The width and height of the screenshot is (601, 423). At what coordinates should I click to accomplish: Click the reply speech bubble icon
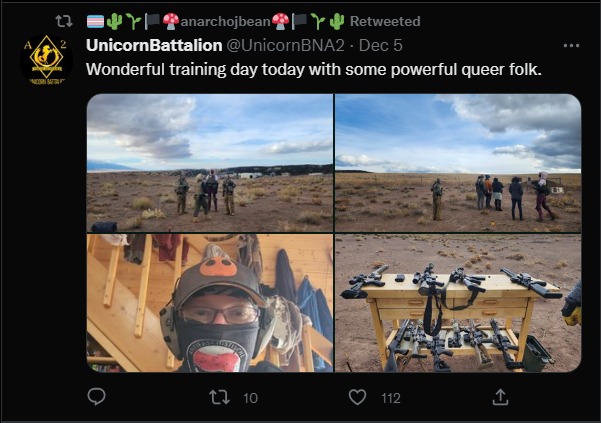[97, 397]
